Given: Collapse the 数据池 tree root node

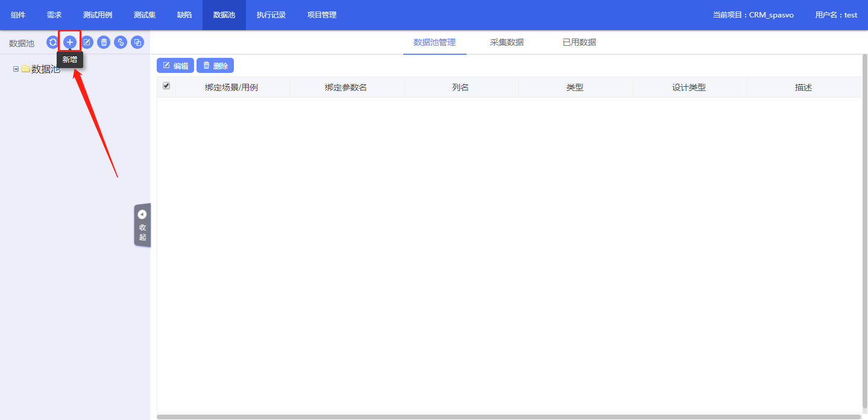Looking at the screenshot, I should click(x=16, y=69).
